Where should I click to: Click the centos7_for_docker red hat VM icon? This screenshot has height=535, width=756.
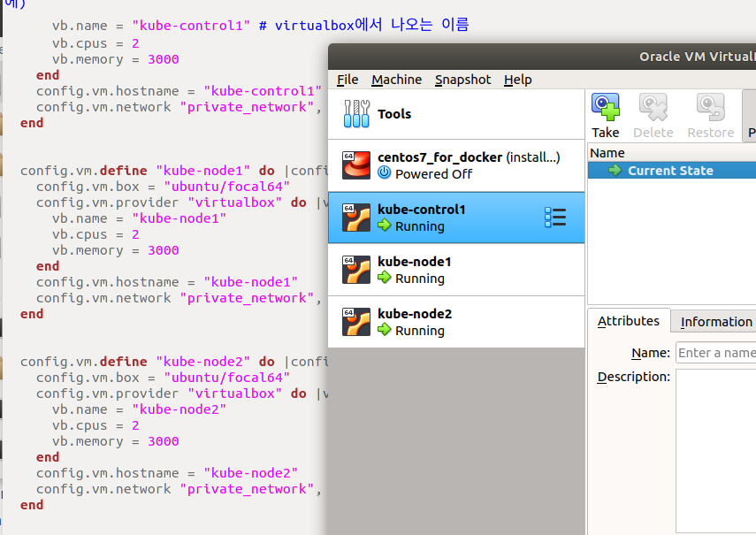(x=356, y=165)
